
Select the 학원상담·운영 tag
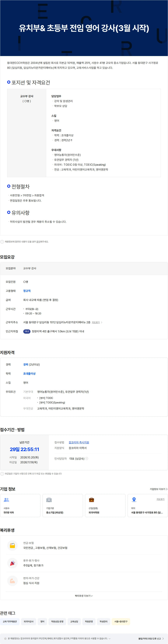click(x=57, y=622)
